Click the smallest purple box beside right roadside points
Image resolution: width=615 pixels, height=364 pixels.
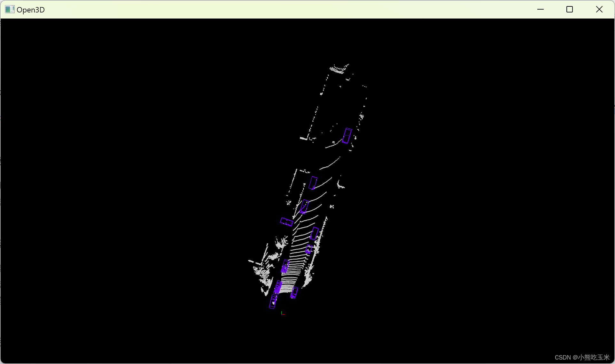[308, 249]
